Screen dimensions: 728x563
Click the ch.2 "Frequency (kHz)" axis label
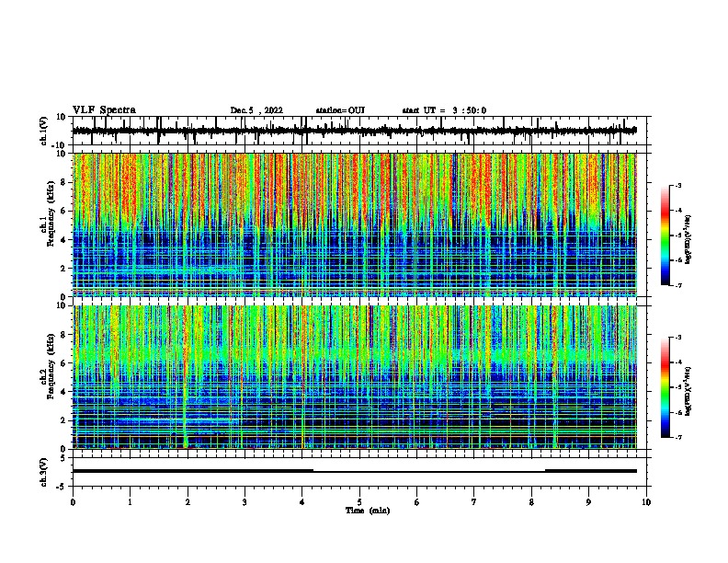click(x=51, y=366)
